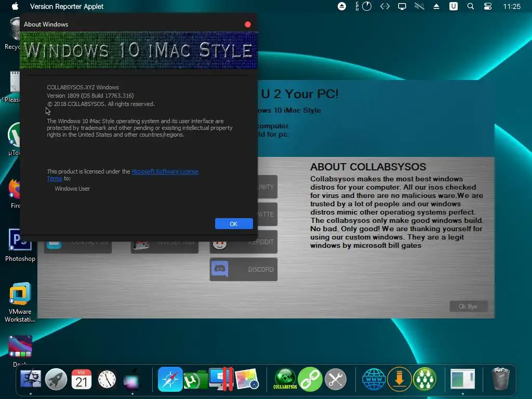Viewport: 532px width, 399px height.
Task: Open the green people group dock icon
Action: click(424, 379)
